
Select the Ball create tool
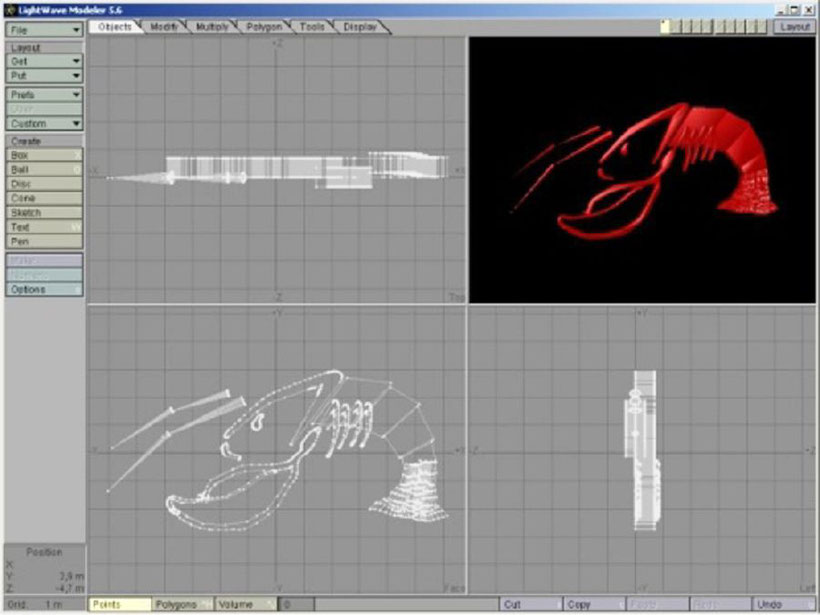[x=44, y=170]
